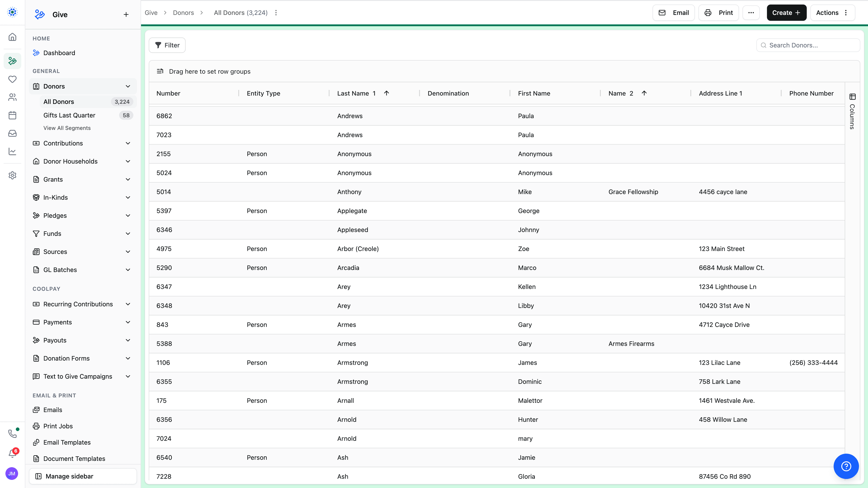Open the people icon in left rail
This screenshot has height=488, width=868.
pos(12,97)
